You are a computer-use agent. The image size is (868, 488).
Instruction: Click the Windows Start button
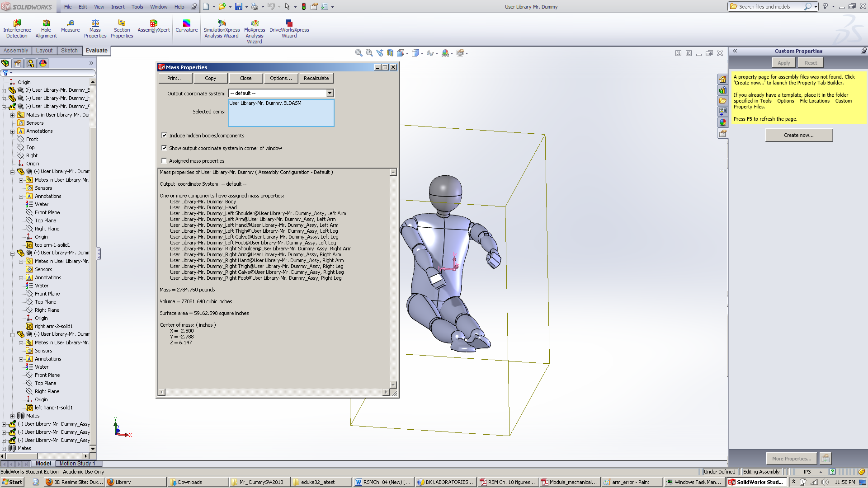(x=12, y=482)
